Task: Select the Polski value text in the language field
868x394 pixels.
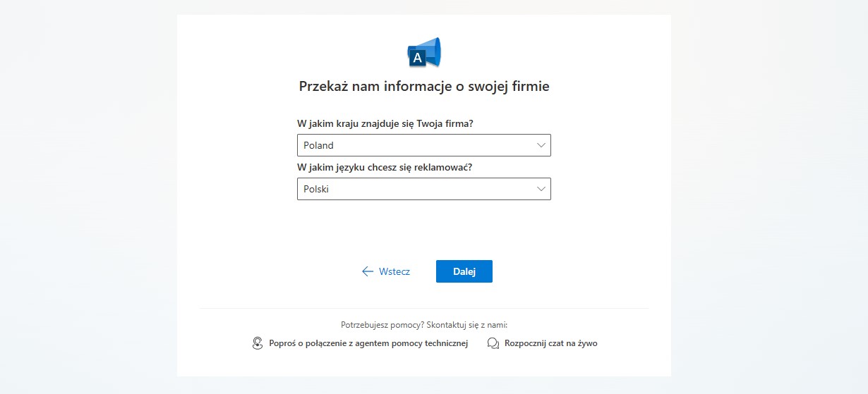Action: pos(316,189)
